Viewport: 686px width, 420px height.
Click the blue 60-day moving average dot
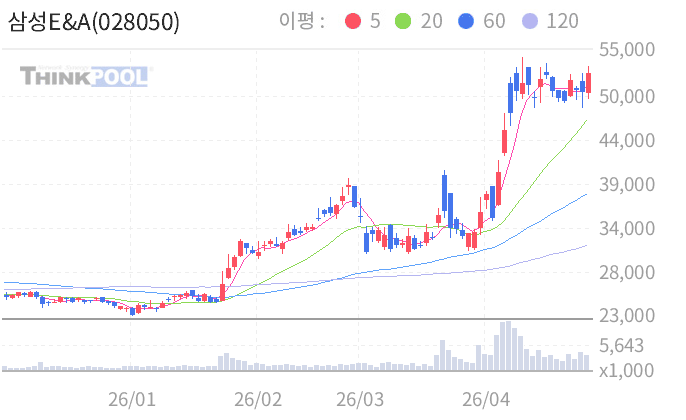[x=466, y=21]
